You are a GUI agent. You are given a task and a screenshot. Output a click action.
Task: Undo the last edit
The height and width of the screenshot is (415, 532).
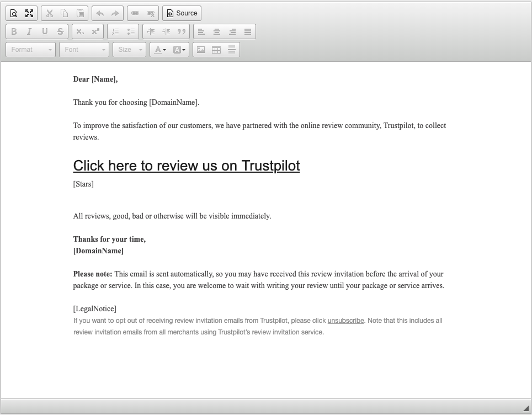click(x=100, y=13)
